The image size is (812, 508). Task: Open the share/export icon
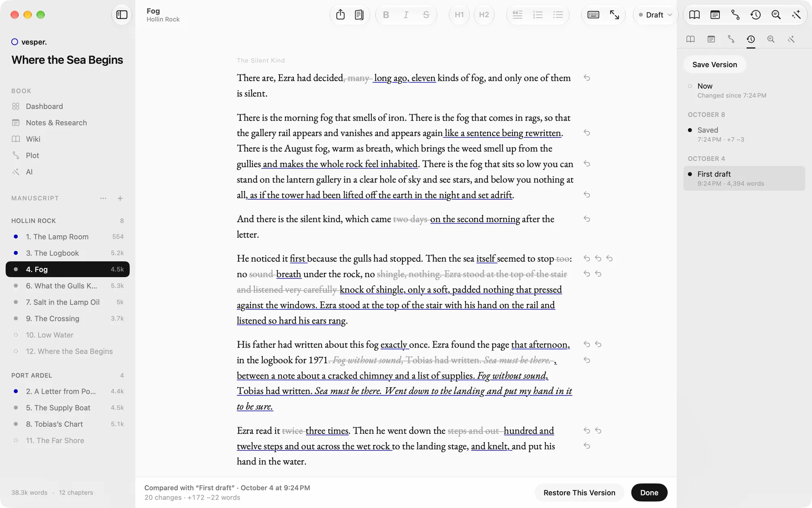[340, 15]
